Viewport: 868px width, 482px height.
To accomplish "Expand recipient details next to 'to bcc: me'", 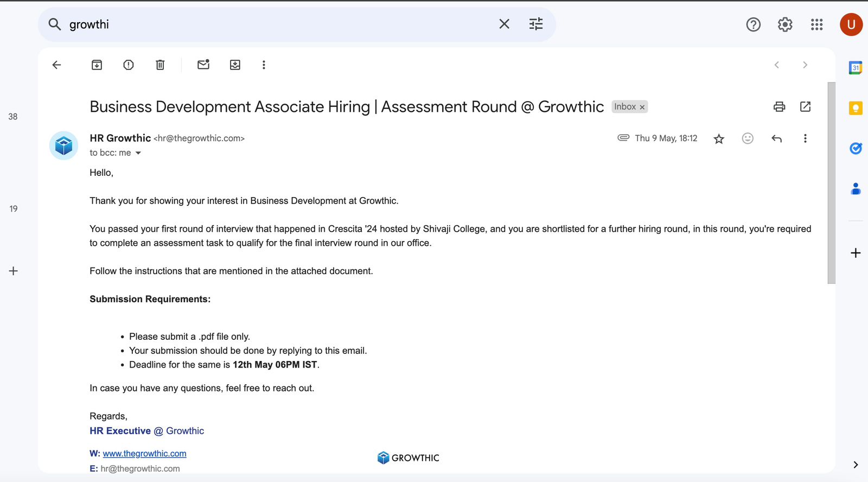I will tap(138, 153).
